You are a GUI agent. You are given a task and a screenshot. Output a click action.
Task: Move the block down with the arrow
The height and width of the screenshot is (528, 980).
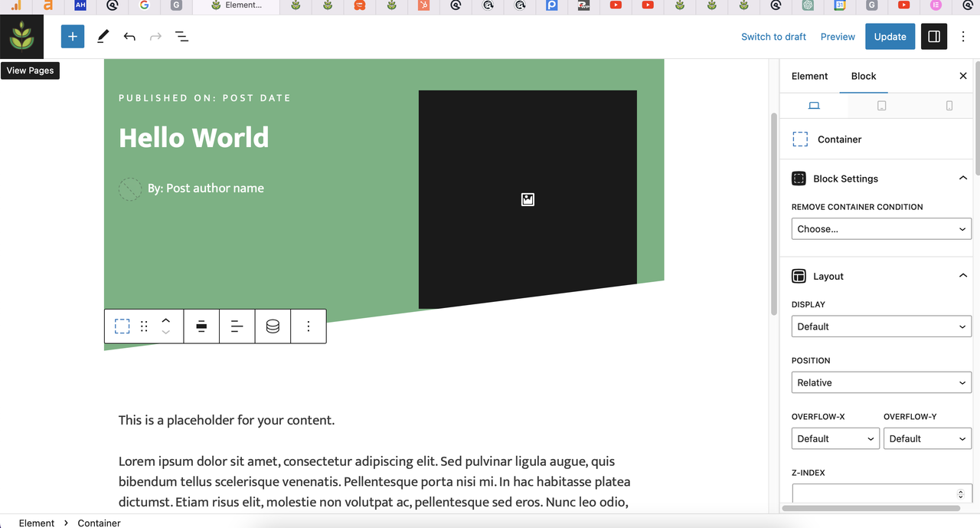[166, 333]
